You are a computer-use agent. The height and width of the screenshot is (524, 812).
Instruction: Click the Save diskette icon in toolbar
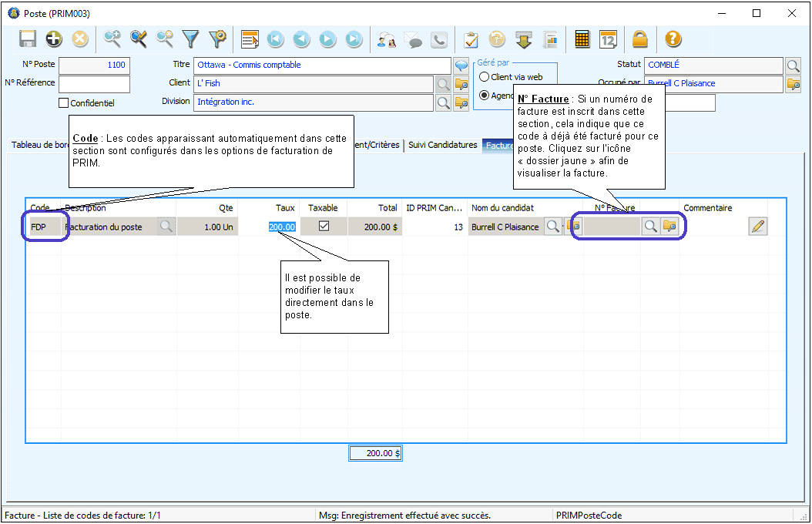point(28,39)
